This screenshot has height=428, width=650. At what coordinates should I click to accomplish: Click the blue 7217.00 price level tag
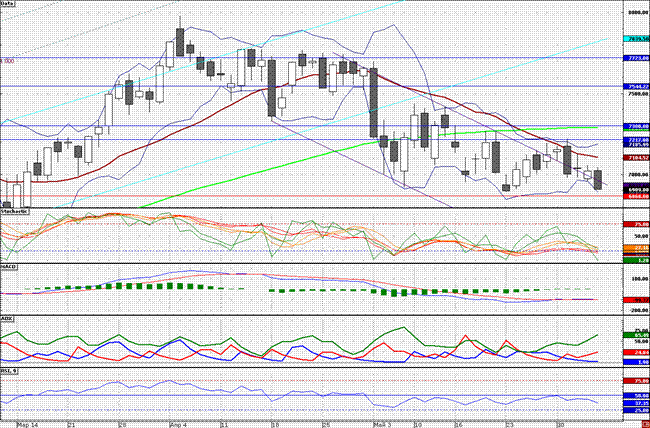(x=636, y=140)
